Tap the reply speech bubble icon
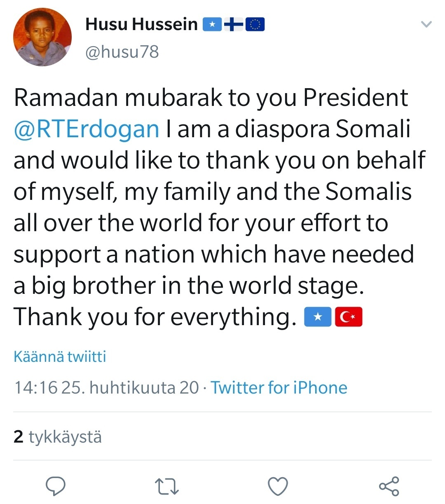 (56, 486)
